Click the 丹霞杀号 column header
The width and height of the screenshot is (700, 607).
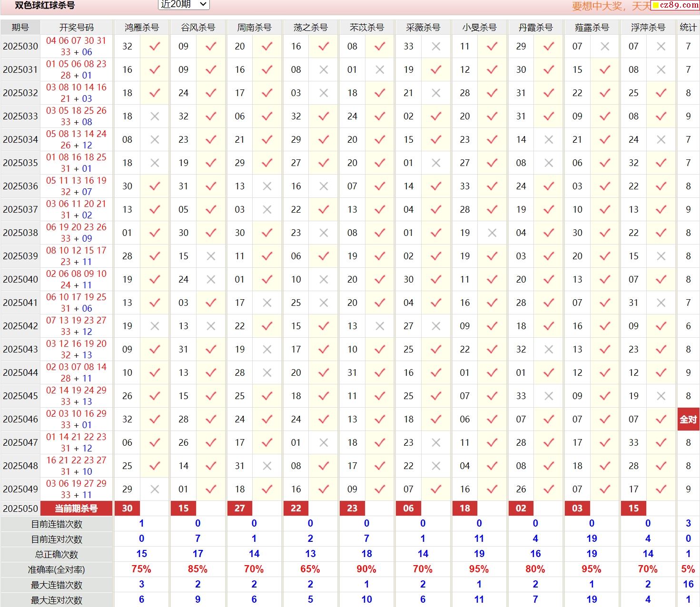click(535, 28)
